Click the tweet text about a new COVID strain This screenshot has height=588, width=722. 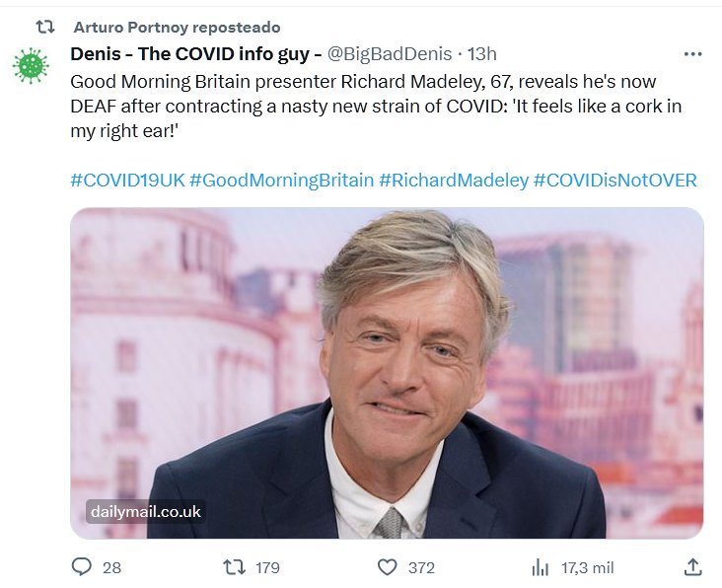pos(363,107)
